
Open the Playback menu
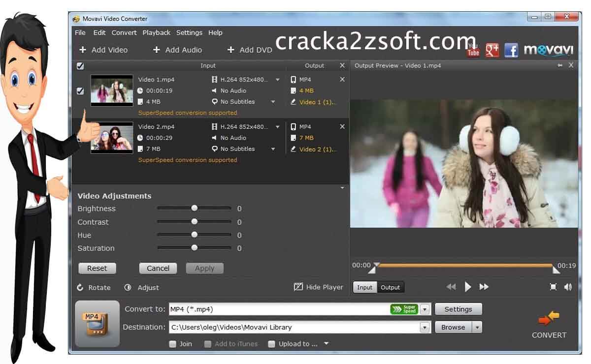157,32
